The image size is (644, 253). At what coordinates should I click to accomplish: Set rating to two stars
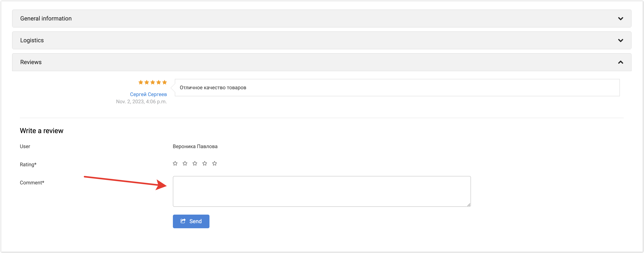tap(185, 163)
